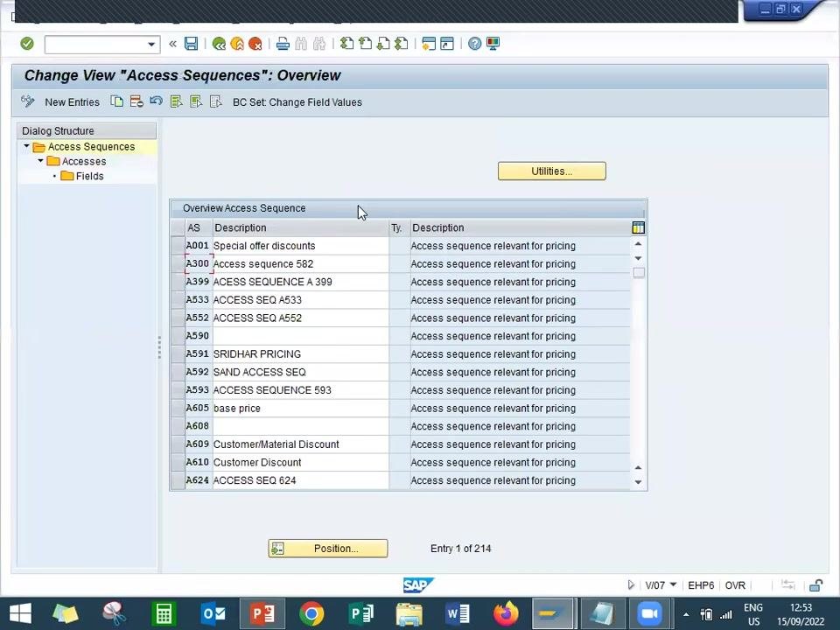Click the Utilities... button
The image size is (840, 630).
(552, 171)
